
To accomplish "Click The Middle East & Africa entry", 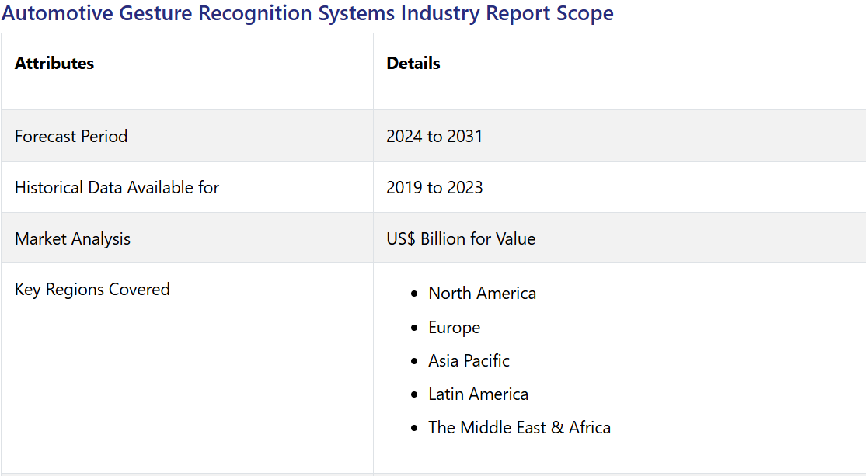I will 519,428.
